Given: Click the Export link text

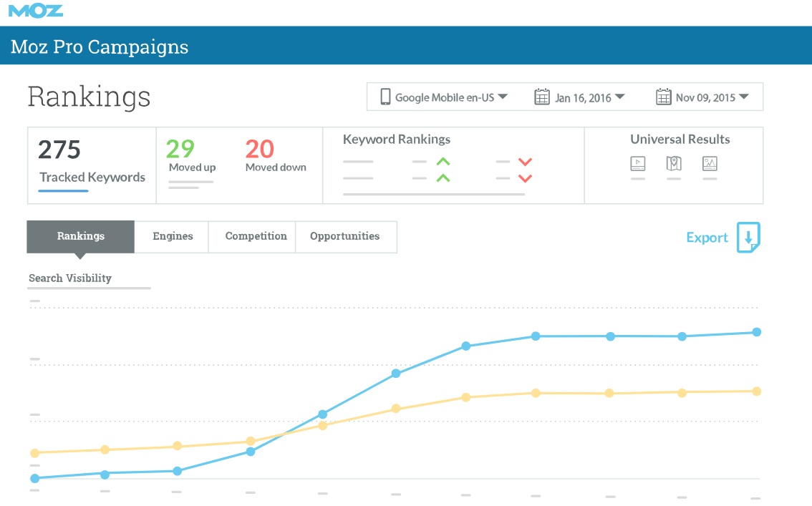Looking at the screenshot, I should pos(707,238).
